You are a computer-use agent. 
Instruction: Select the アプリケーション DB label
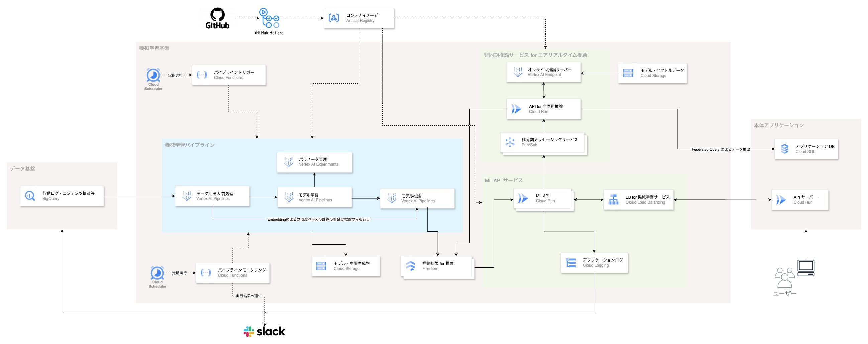click(x=815, y=146)
